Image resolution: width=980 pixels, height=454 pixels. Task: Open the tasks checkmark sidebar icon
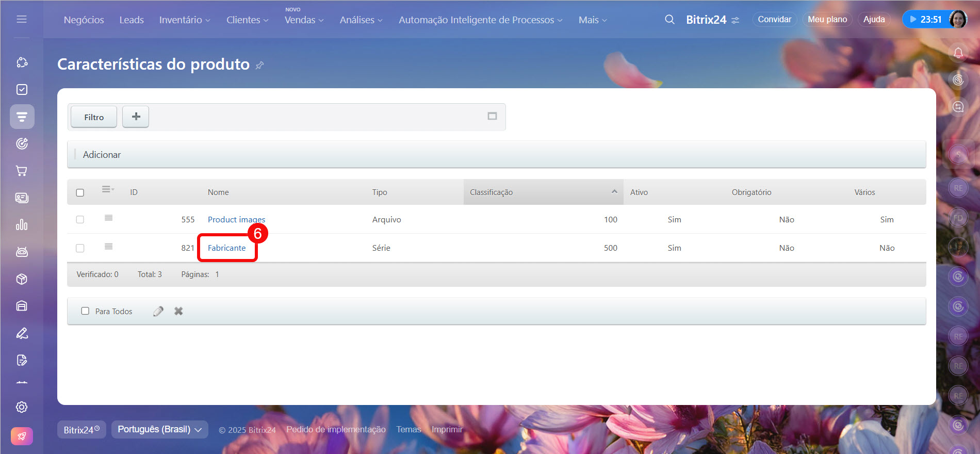click(x=22, y=89)
